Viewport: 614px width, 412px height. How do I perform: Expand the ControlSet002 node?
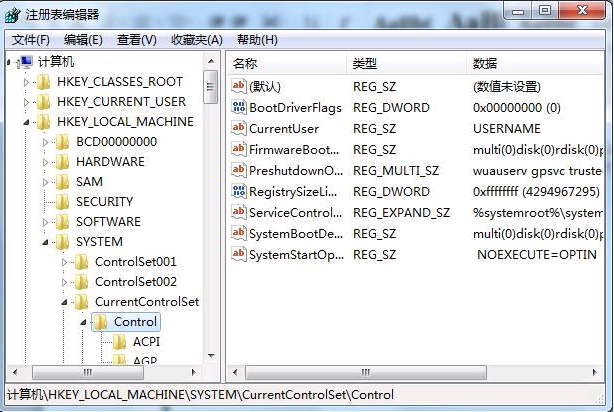(x=65, y=282)
